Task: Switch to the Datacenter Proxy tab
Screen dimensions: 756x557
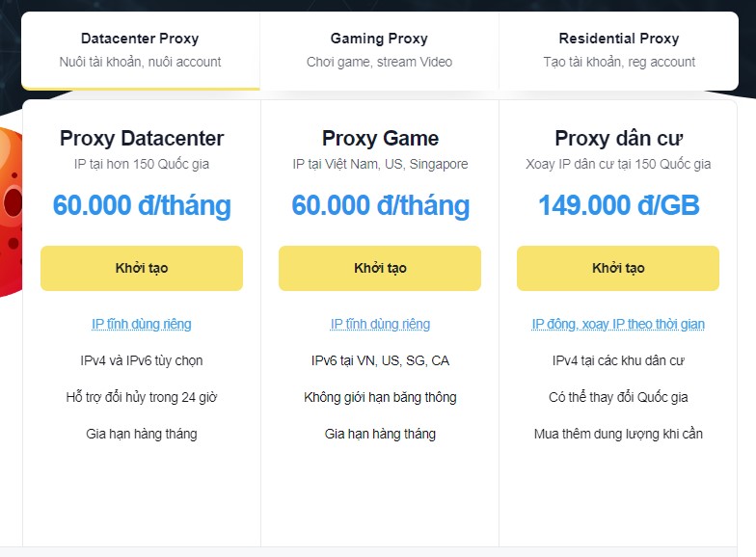Action: (x=141, y=50)
